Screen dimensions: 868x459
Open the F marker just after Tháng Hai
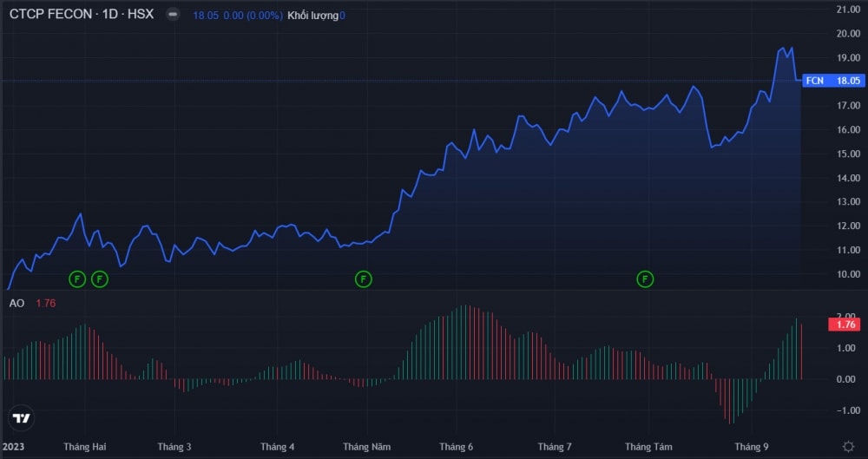[100, 279]
